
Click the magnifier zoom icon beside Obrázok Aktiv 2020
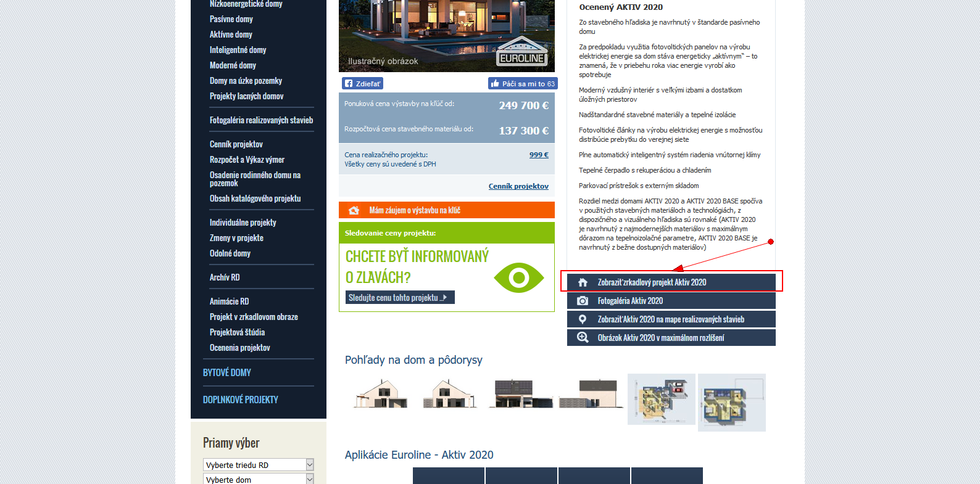pyautogui.click(x=583, y=338)
